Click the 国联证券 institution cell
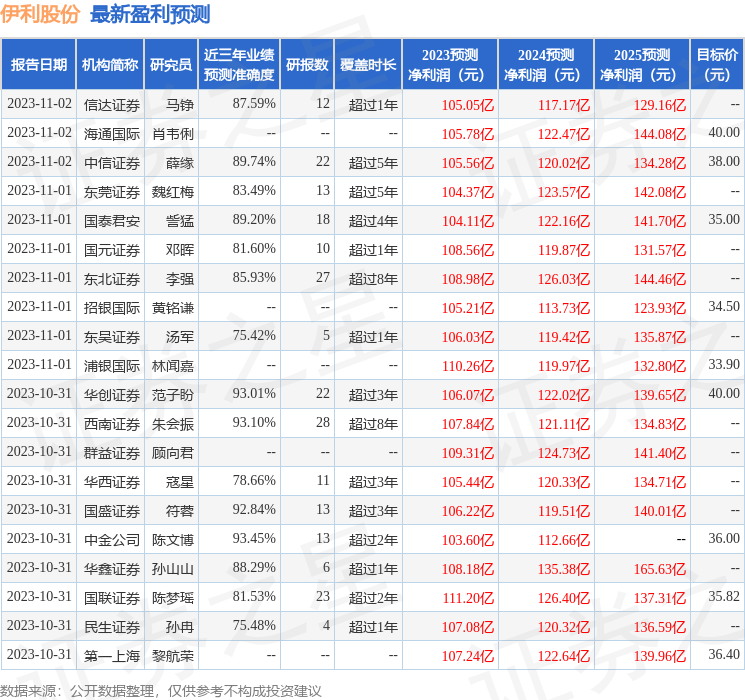745x700 pixels. (x=112, y=597)
